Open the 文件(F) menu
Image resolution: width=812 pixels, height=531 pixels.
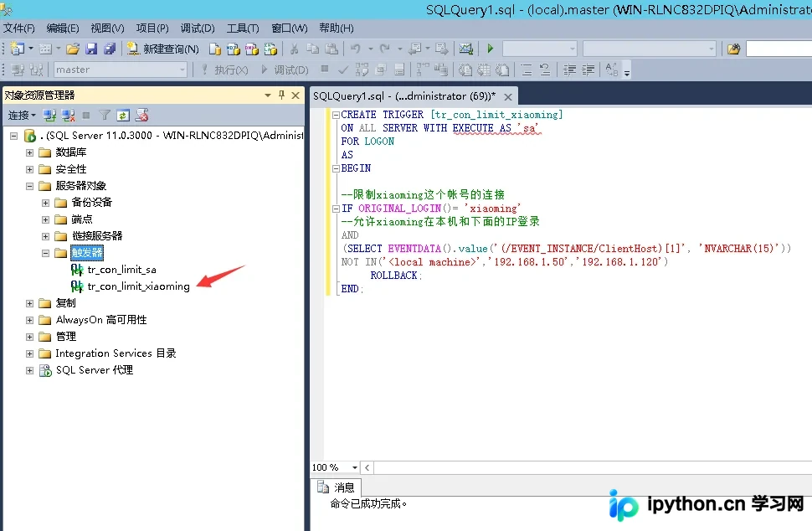click(19, 28)
